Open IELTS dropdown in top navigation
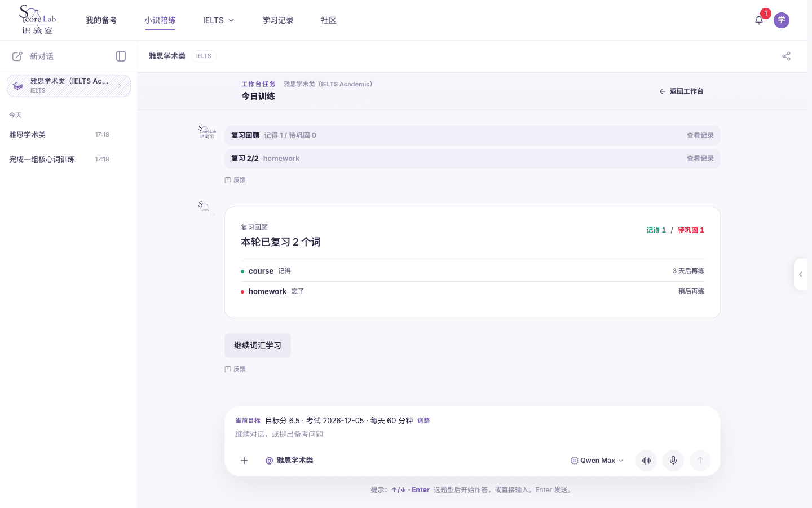This screenshot has width=812, height=508. point(218,20)
